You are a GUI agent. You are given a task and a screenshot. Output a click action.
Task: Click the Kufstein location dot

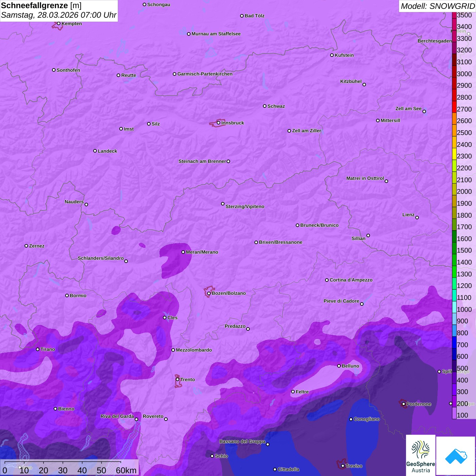[x=332, y=55]
